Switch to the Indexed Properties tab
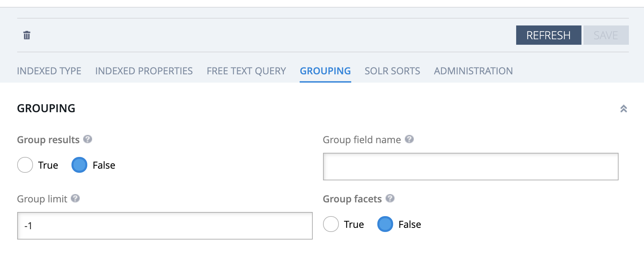This screenshot has height=265, width=644. (144, 71)
